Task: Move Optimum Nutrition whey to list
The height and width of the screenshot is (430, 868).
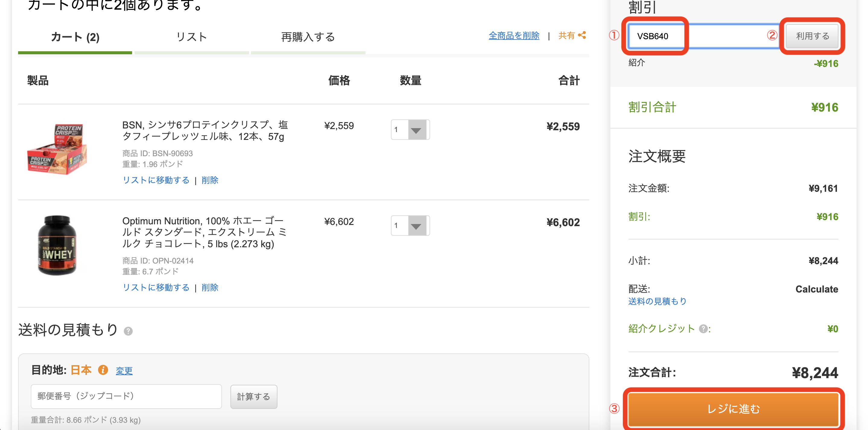Action: tap(156, 287)
